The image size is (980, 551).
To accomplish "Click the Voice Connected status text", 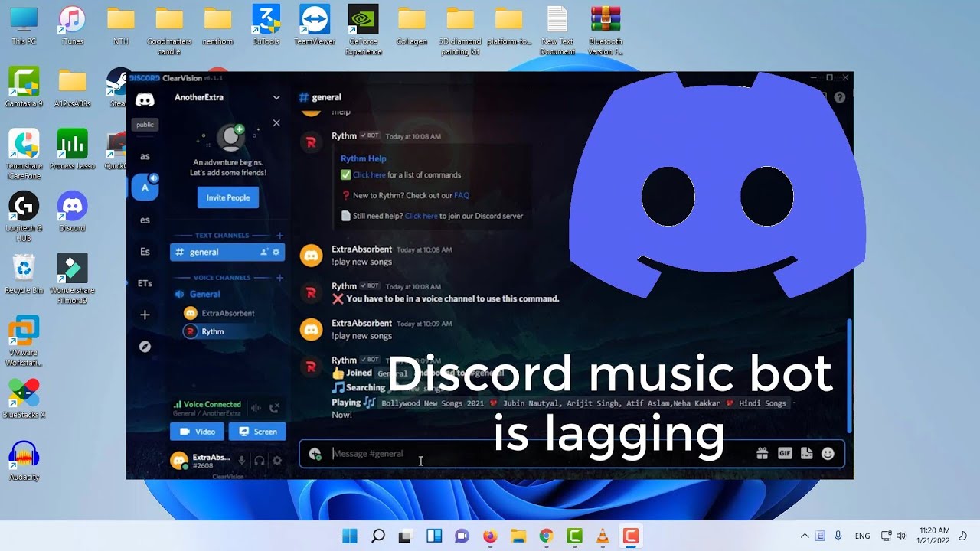I will click(x=212, y=404).
